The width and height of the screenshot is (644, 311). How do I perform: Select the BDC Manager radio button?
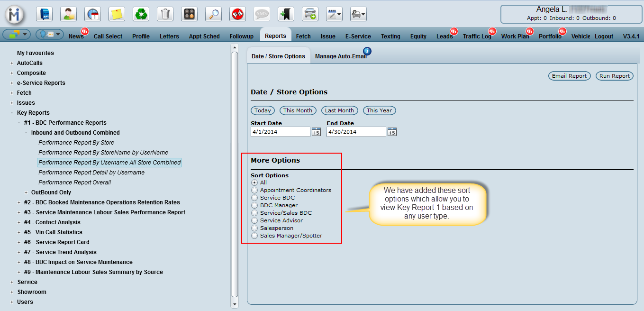point(255,205)
